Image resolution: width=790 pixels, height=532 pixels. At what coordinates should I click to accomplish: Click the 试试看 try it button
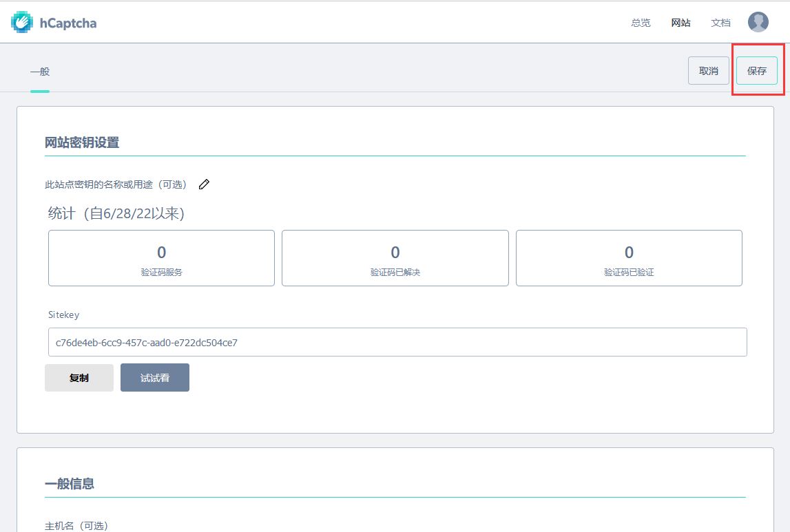tap(155, 378)
